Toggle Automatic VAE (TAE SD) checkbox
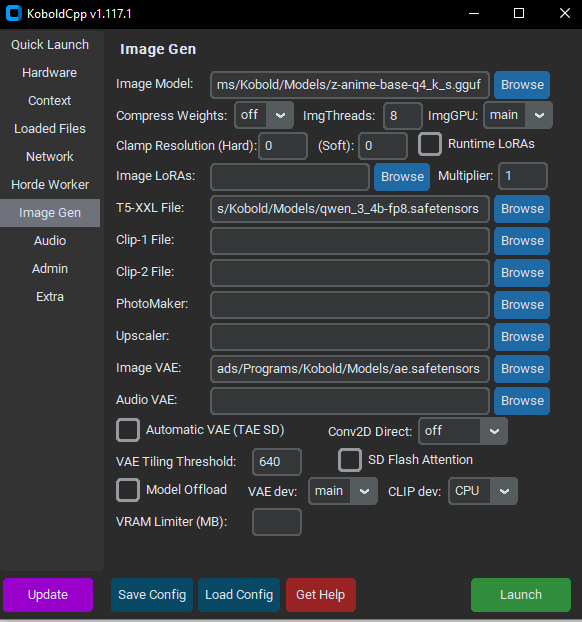Screen dimensions: 582x622 click(x=128, y=430)
